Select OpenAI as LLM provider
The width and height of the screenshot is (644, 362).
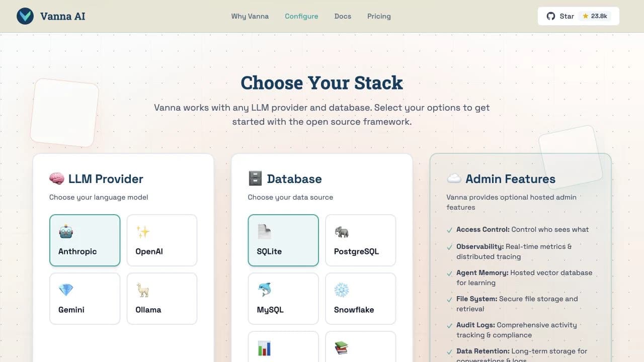point(162,240)
